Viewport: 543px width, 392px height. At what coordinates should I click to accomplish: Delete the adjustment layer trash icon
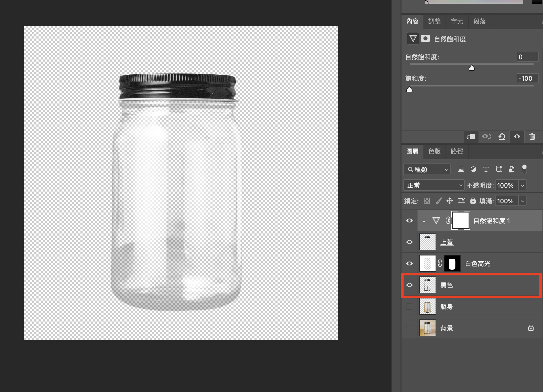click(x=532, y=137)
